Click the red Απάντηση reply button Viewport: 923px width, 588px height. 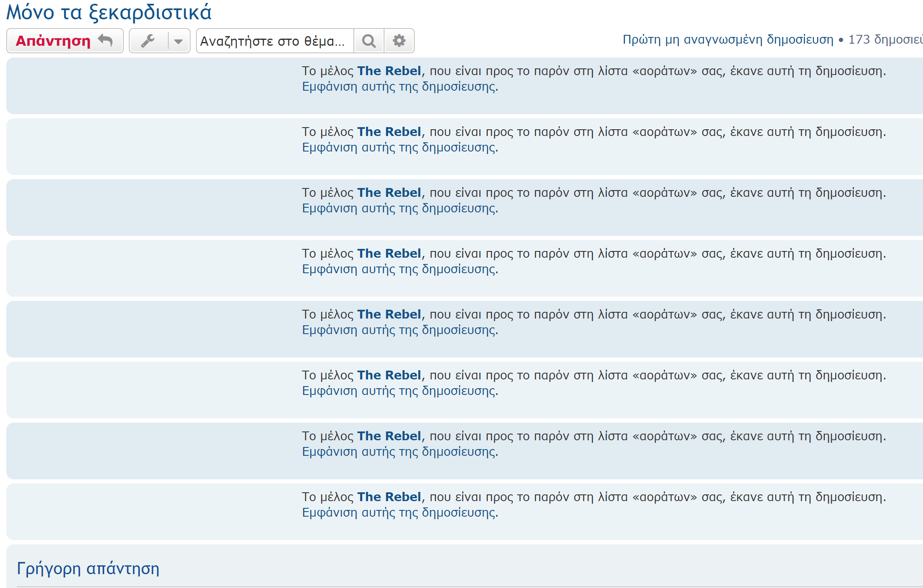(65, 41)
